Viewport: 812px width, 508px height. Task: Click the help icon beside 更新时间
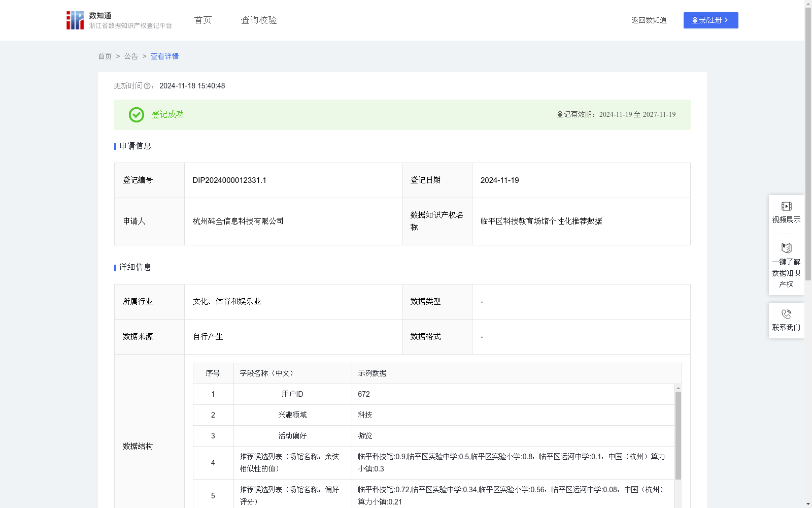click(147, 86)
